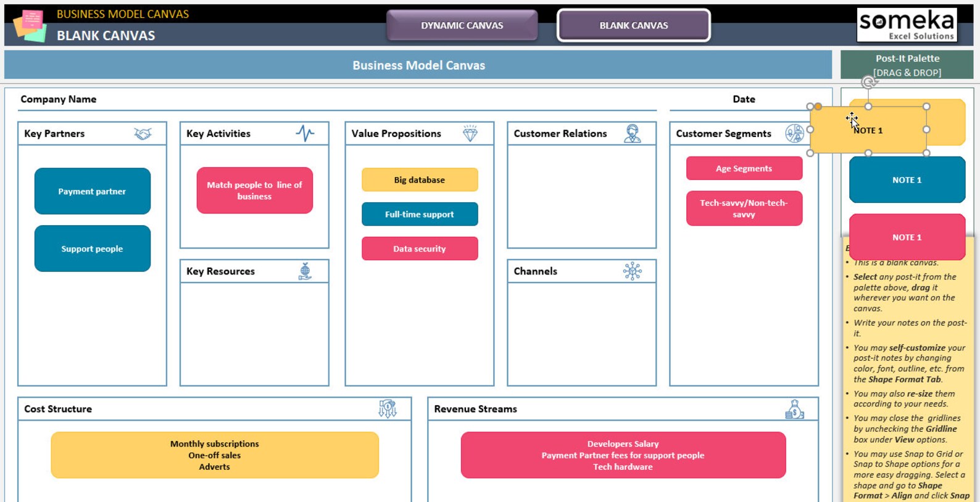The image size is (980, 502).
Task: Click the support agent icon in Customer Relations
Action: click(633, 133)
